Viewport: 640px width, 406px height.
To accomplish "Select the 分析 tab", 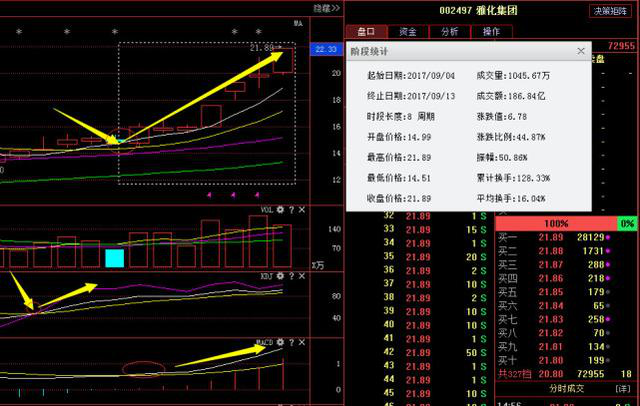I will [x=449, y=32].
